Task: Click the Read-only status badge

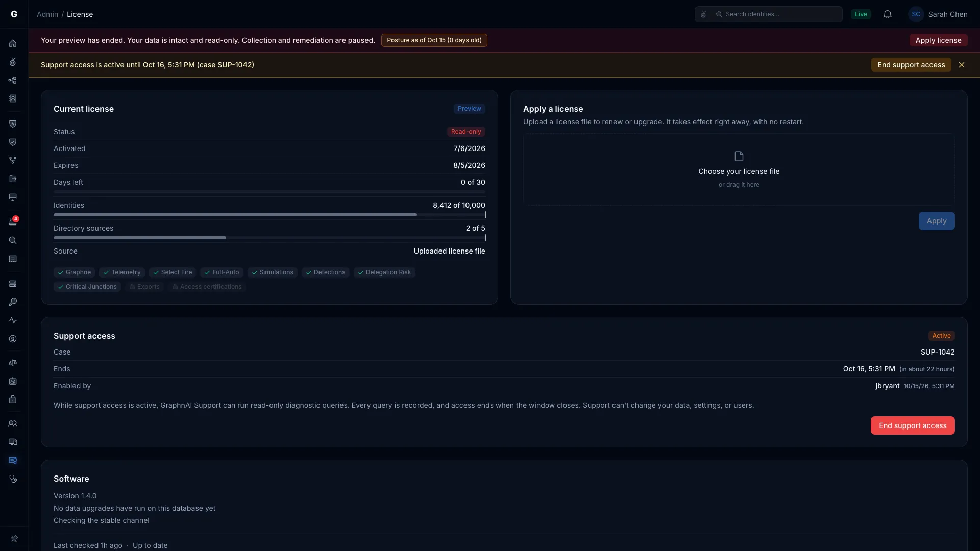Action: pos(466,132)
